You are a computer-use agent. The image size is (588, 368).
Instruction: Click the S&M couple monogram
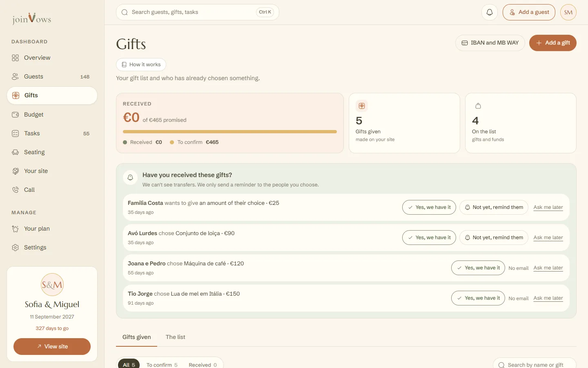(52, 285)
